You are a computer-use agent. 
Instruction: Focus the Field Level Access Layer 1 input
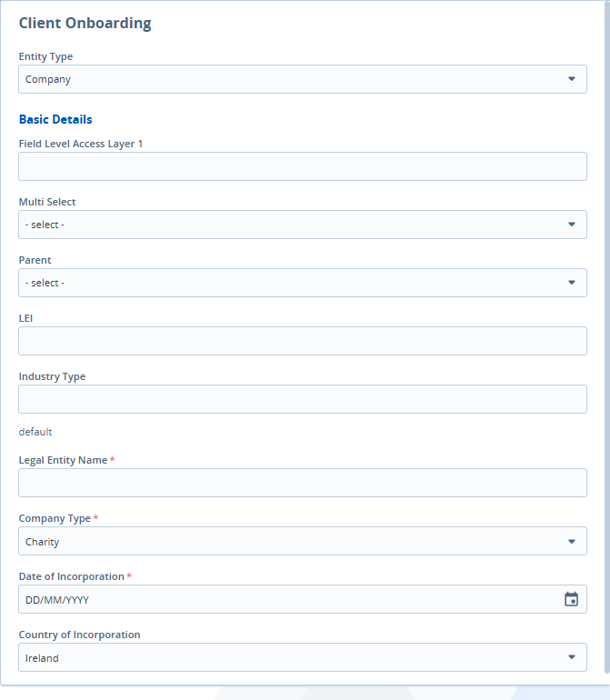coord(303,166)
